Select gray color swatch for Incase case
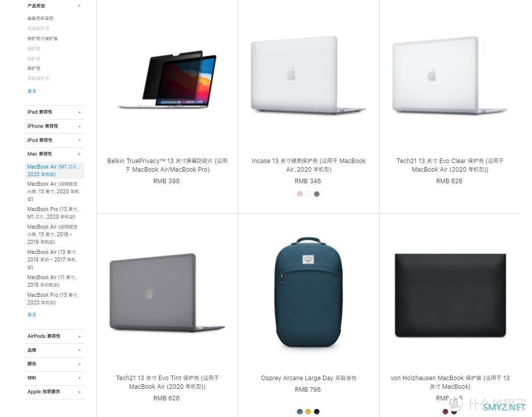The image size is (532, 417). [x=316, y=194]
